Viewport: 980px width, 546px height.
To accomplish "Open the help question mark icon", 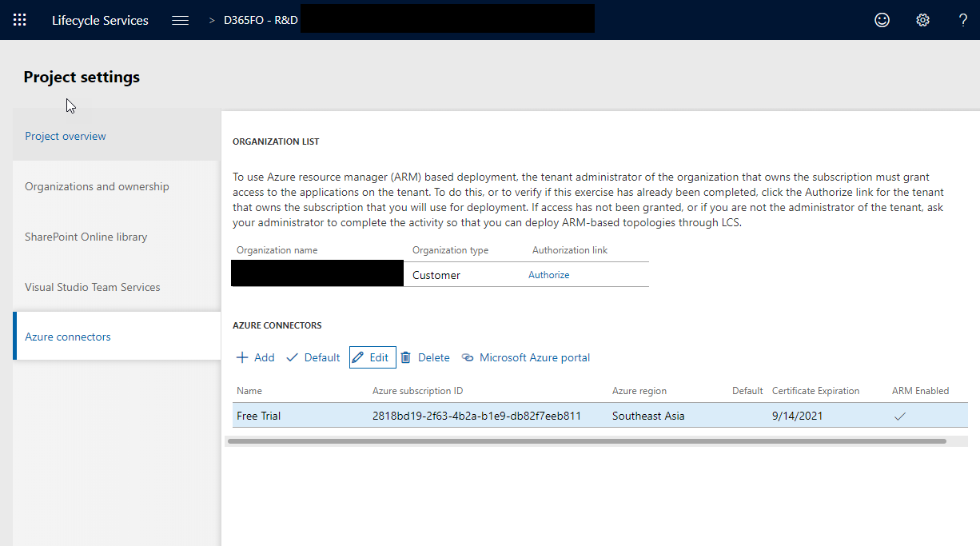I will coord(963,20).
